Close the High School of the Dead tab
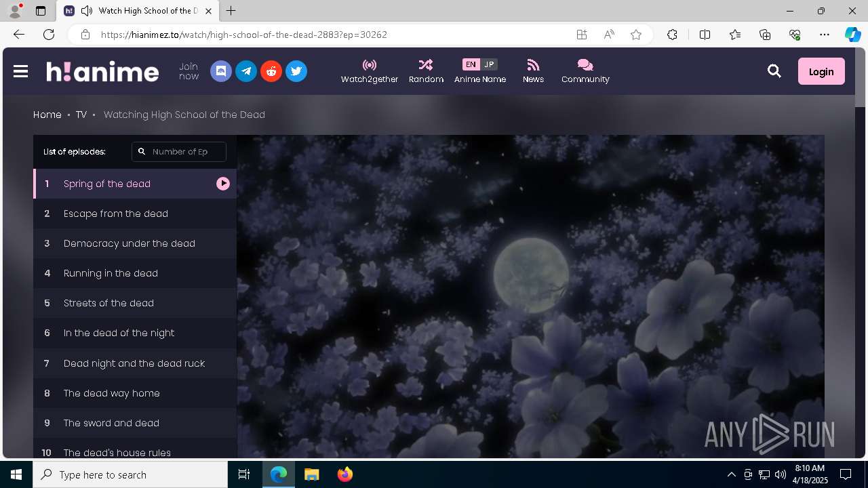 tap(209, 11)
